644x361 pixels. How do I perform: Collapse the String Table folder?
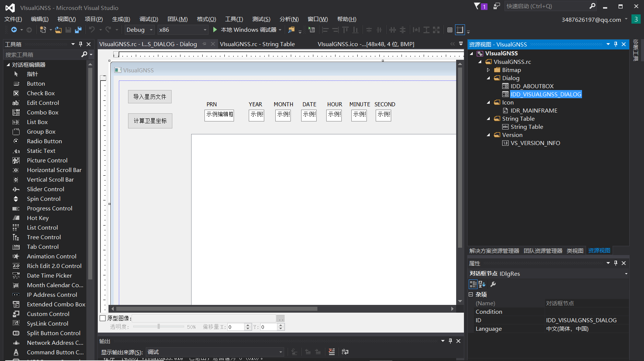(x=488, y=119)
